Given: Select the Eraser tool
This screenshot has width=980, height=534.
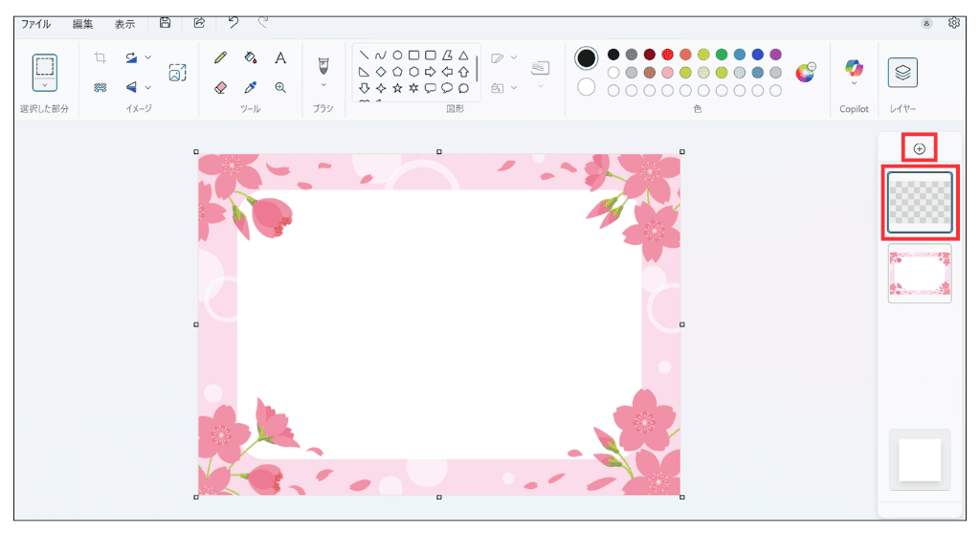Looking at the screenshot, I should (x=221, y=87).
